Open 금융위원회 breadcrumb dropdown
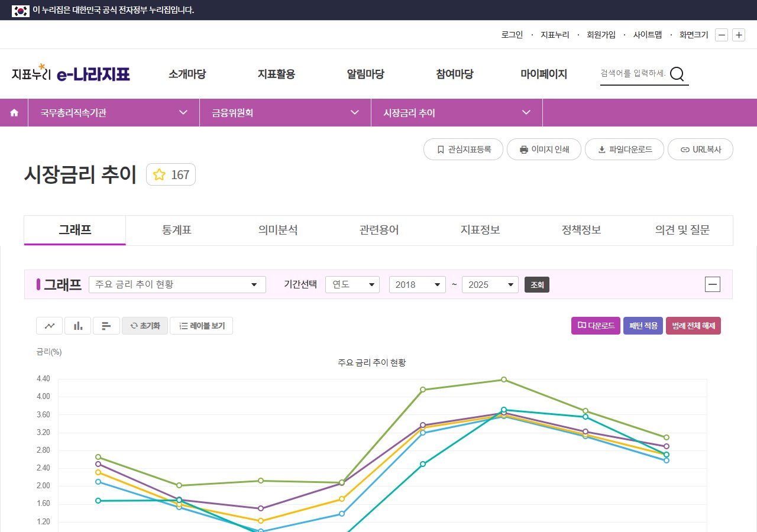757x532 pixels. 285,113
